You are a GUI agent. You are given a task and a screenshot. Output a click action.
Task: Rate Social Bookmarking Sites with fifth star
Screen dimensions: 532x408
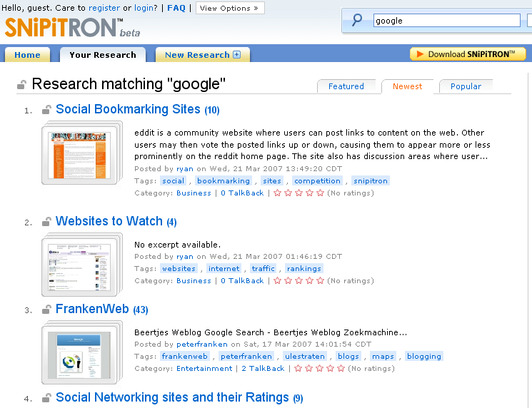(x=321, y=193)
